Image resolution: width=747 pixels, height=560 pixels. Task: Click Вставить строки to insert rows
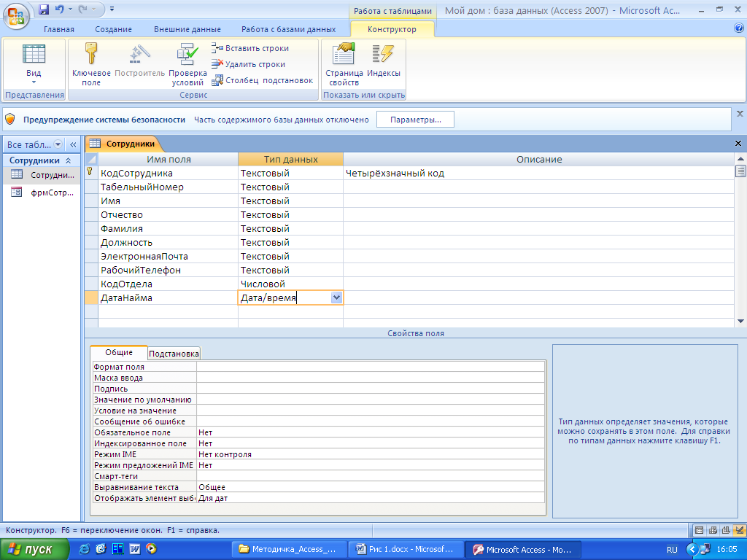251,48
